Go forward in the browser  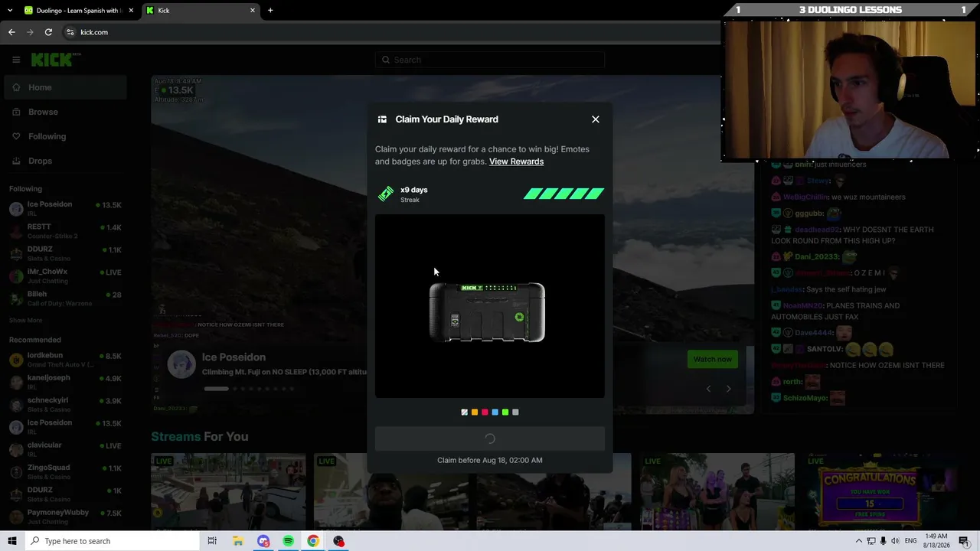[30, 32]
